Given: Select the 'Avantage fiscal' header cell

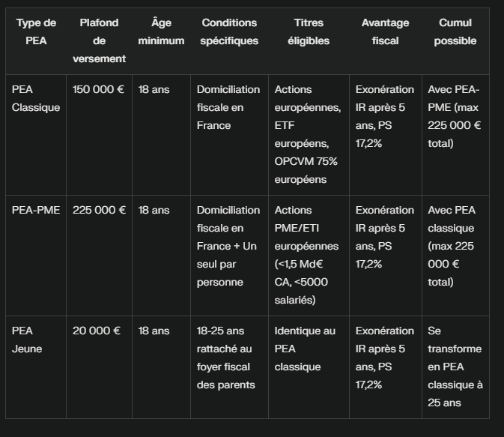Looking at the screenshot, I should (x=386, y=41).
